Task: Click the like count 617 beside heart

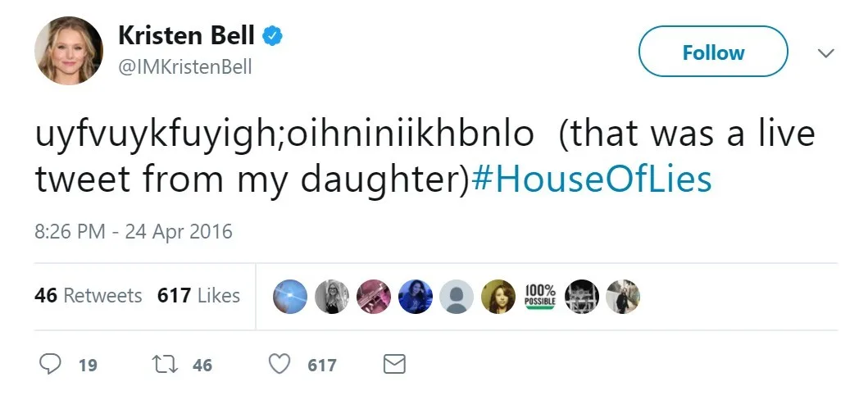Action: click(x=322, y=366)
